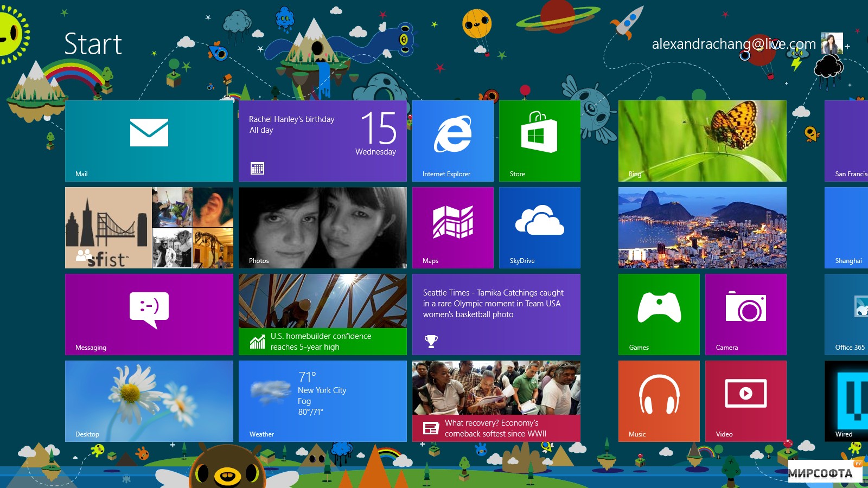Open the Travel tile with city skyline
Viewport: 868px width, 488px height.
pyautogui.click(x=703, y=228)
